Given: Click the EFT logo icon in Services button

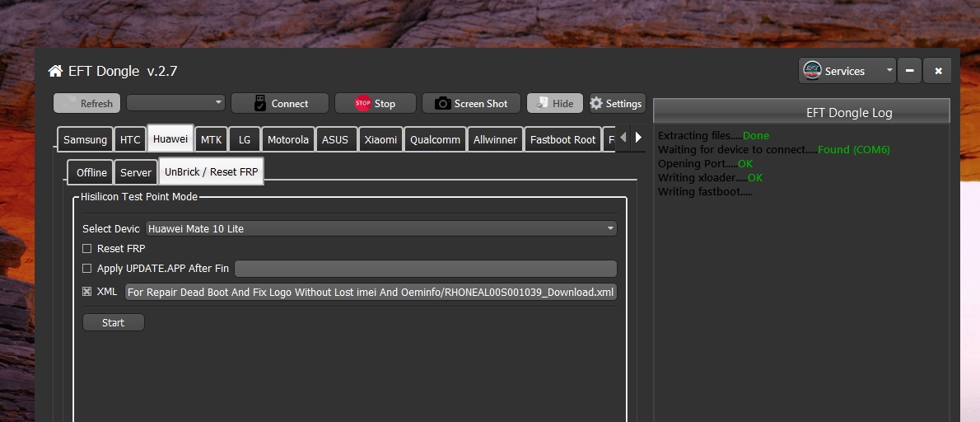Looking at the screenshot, I should coord(812,71).
